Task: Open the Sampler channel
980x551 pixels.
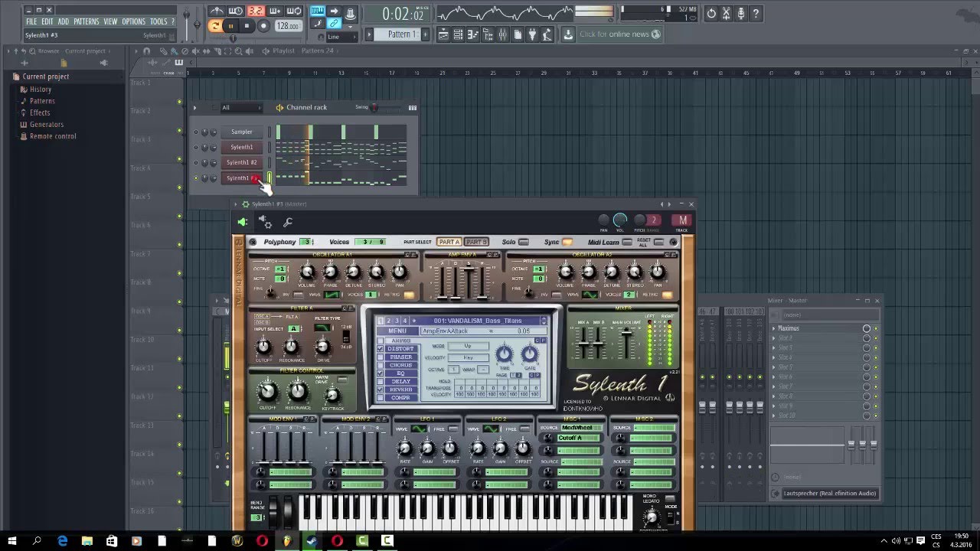Action: (x=242, y=132)
